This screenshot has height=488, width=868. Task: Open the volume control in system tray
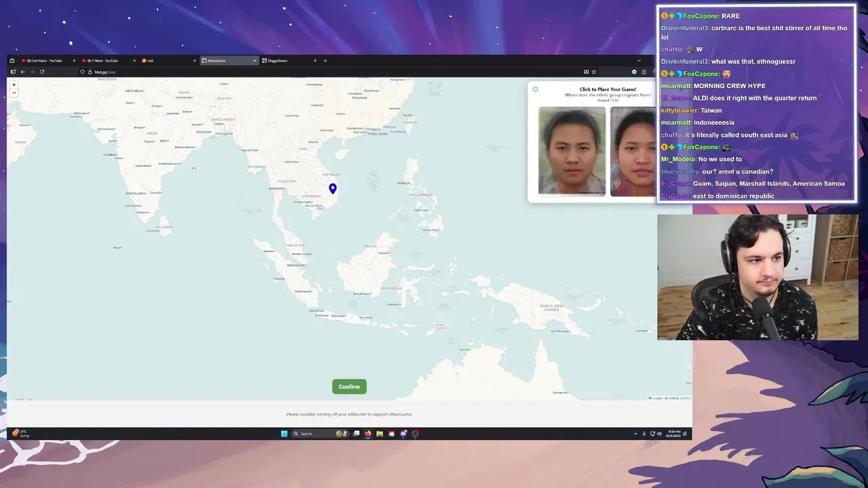[659, 434]
